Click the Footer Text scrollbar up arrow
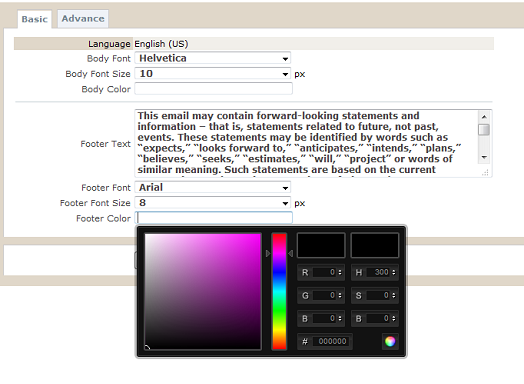The image size is (524, 384). click(x=484, y=116)
